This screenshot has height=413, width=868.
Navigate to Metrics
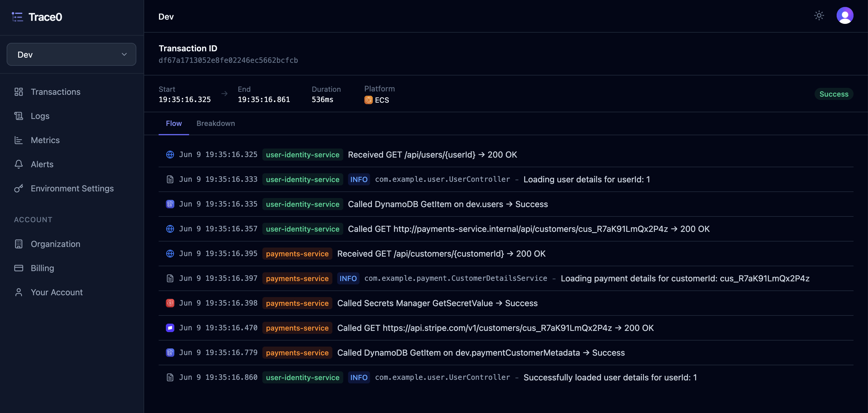click(x=45, y=140)
